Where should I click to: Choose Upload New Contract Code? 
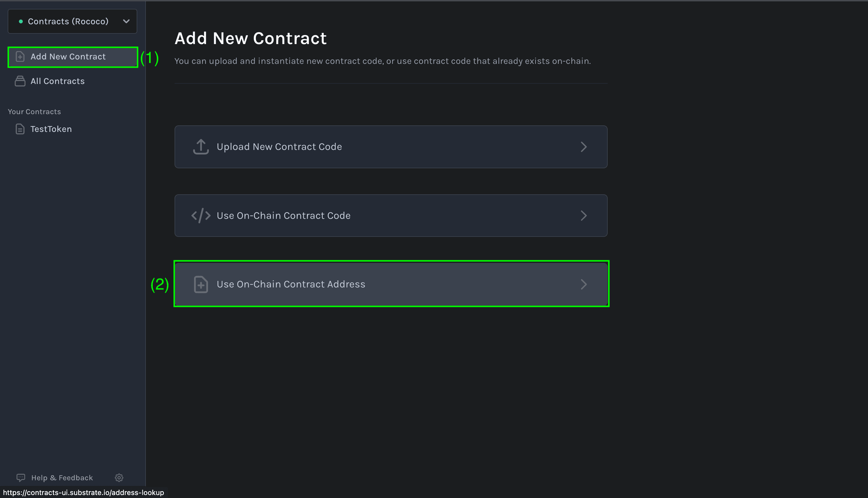coord(391,146)
